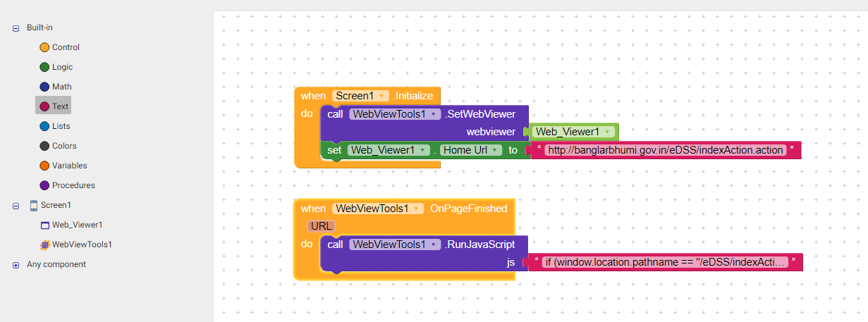Click the green Logic circle icon
This screenshot has height=322, width=868.
(44, 67)
